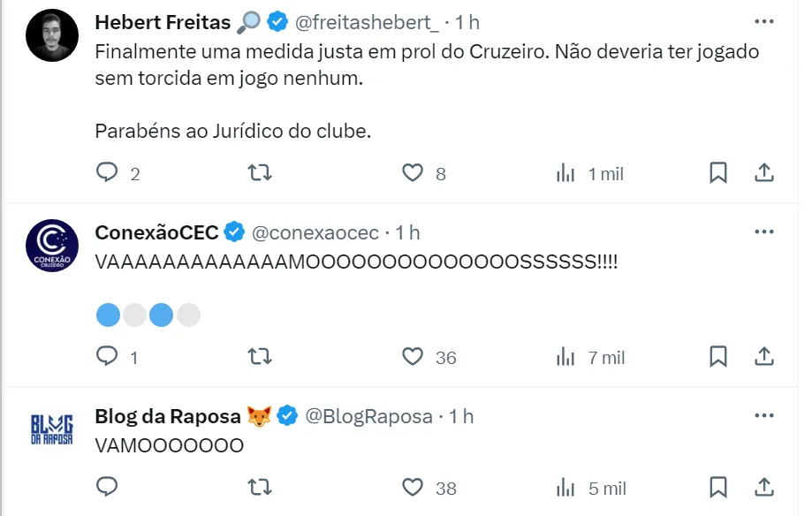
Task: Open Blog da Raposa's profile picture
Action: (52, 429)
